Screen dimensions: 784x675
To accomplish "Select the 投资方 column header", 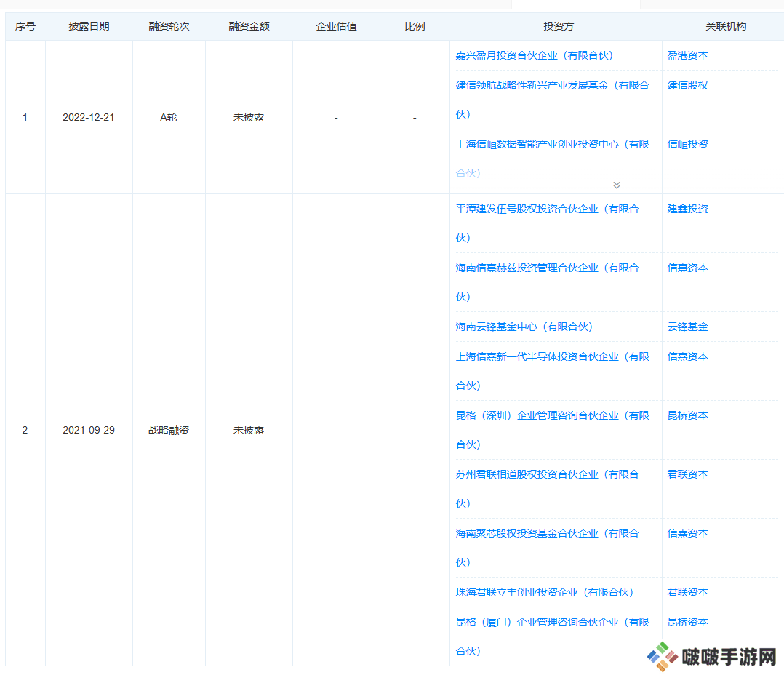I will pos(559,26).
